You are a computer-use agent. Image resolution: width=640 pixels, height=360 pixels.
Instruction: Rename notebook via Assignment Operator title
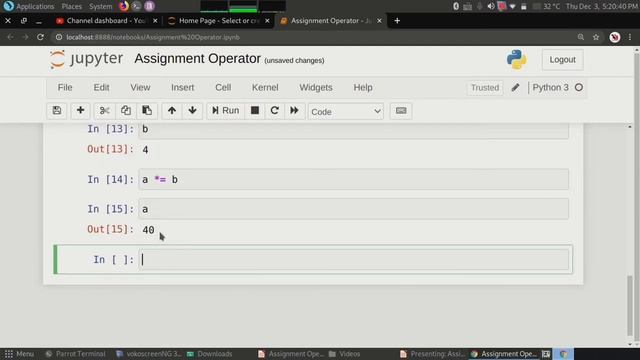tap(197, 59)
